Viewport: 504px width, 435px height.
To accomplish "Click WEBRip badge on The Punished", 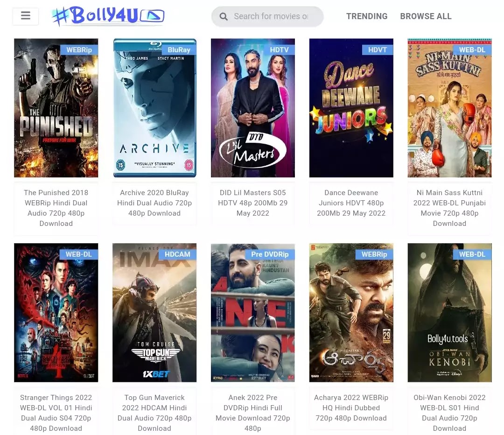I will click(79, 50).
